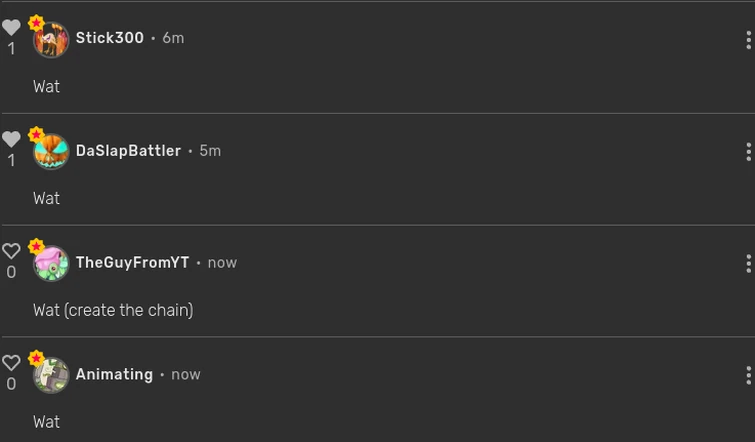Image resolution: width=755 pixels, height=442 pixels.
Task: Visit DaSlapBattler's username link
Action: click(128, 150)
